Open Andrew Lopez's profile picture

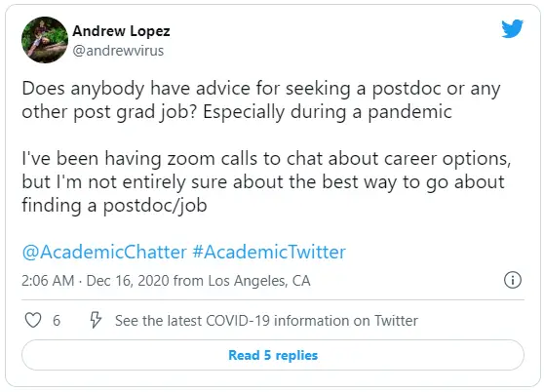coord(45,40)
